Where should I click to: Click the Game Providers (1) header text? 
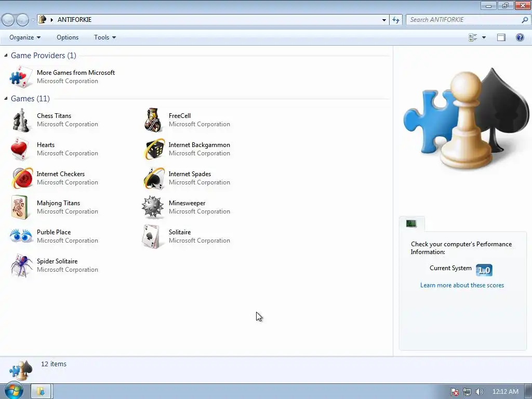[x=44, y=55]
